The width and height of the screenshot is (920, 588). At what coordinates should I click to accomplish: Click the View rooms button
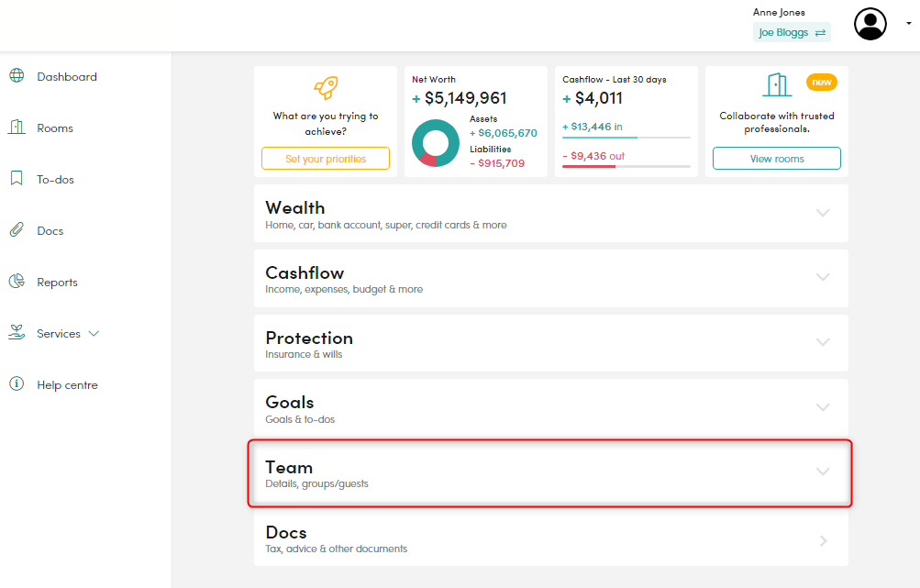[777, 159]
